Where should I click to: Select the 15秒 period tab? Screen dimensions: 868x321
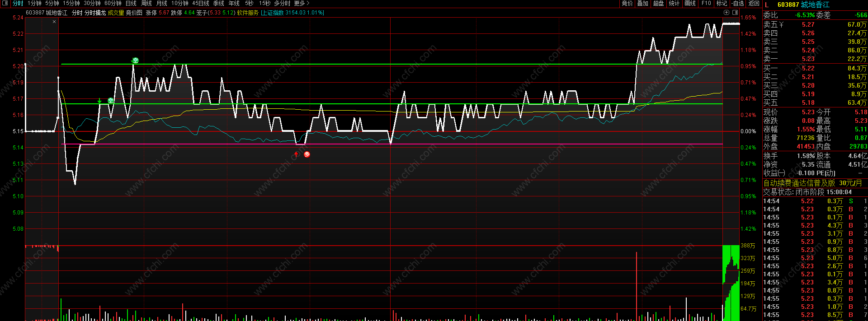[x=264, y=3]
